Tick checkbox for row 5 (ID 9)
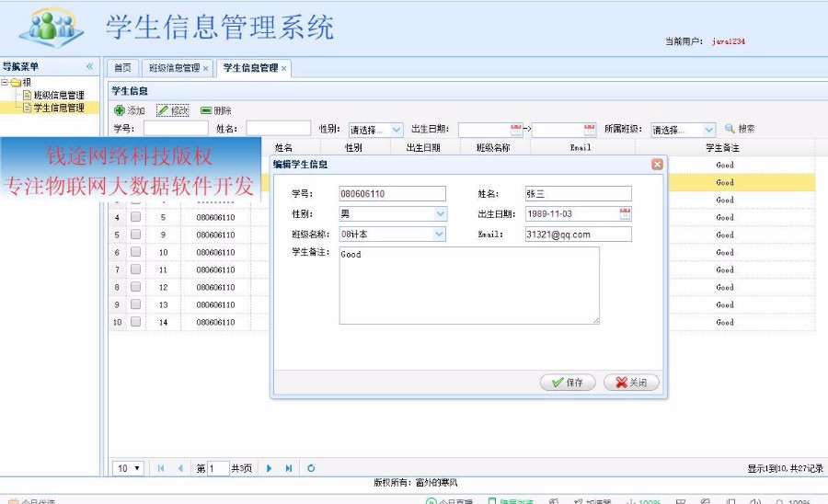 [136, 235]
